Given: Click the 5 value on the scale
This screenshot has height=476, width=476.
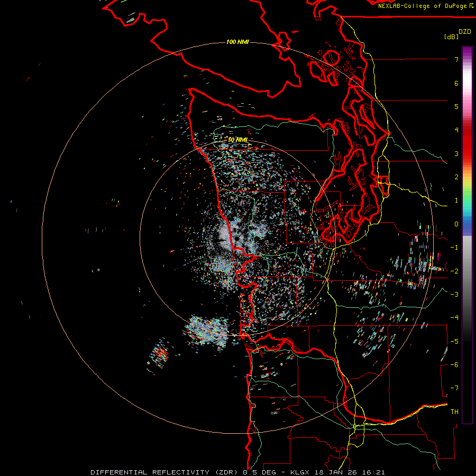Looking at the screenshot, I should pyautogui.click(x=456, y=106).
